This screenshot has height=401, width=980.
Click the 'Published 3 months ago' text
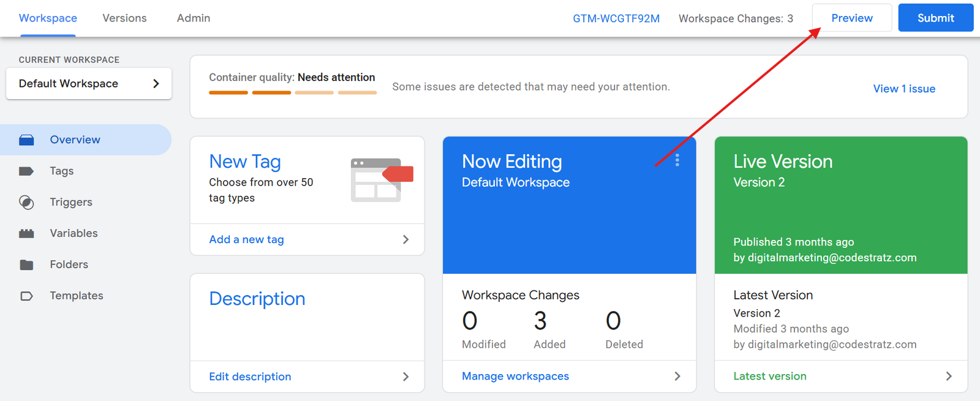click(x=794, y=242)
